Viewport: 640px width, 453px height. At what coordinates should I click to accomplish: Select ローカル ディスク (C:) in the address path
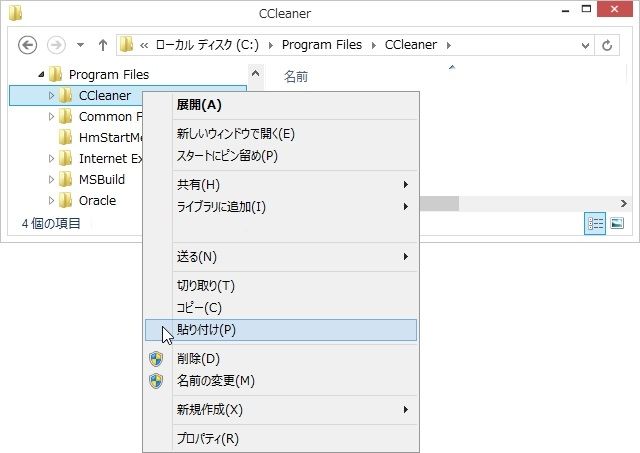pos(207,44)
